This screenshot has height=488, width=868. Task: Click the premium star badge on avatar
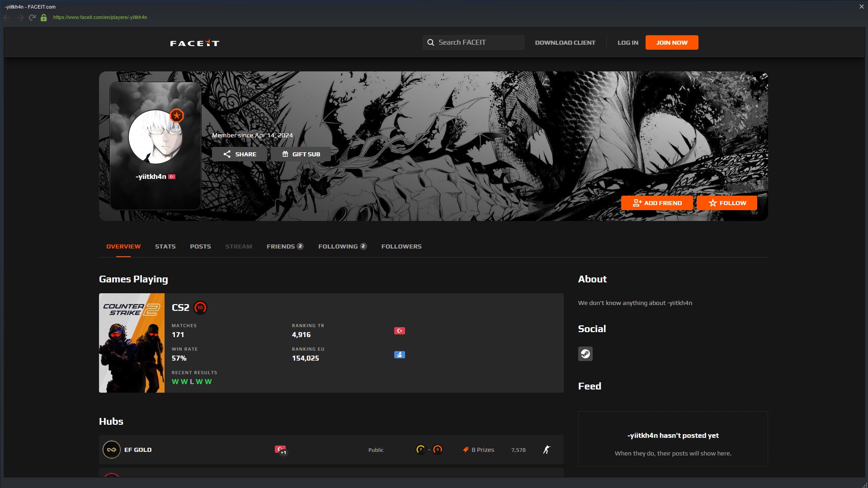[177, 116]
